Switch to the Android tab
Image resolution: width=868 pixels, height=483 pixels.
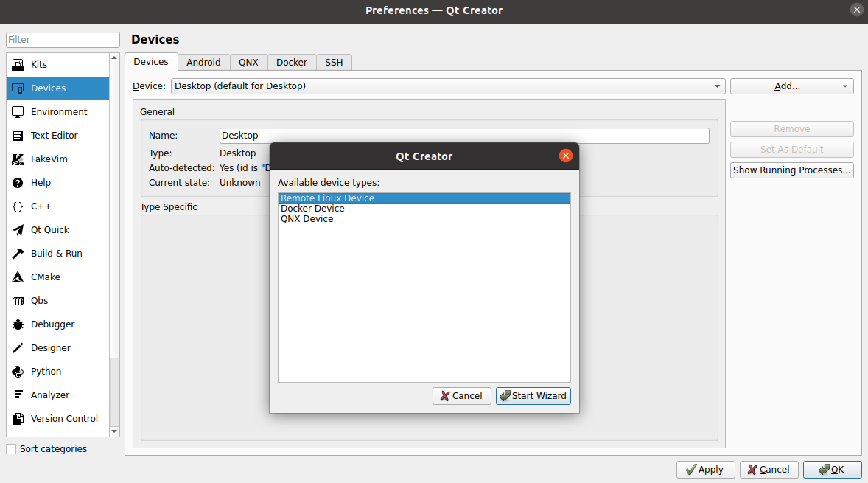[203, 63]
